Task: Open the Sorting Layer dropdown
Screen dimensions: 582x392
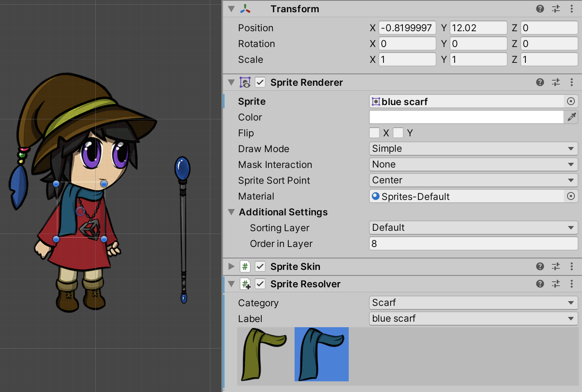Action: coord(473,228)
